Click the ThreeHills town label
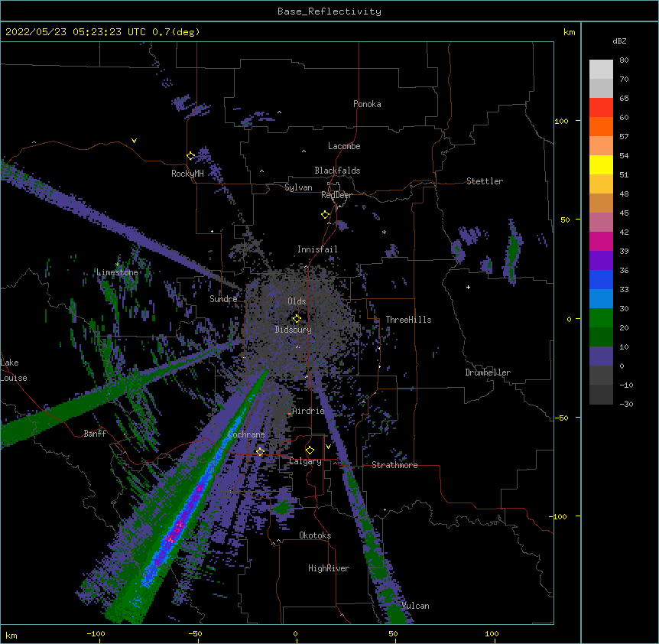This screenshot has height=644, width=659. pyautogui.click(x=408, y=320)
